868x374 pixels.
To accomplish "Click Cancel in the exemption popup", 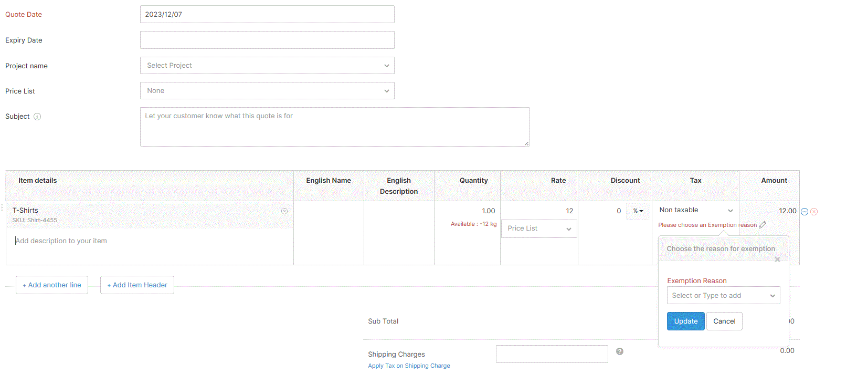I will click(724, 321).
